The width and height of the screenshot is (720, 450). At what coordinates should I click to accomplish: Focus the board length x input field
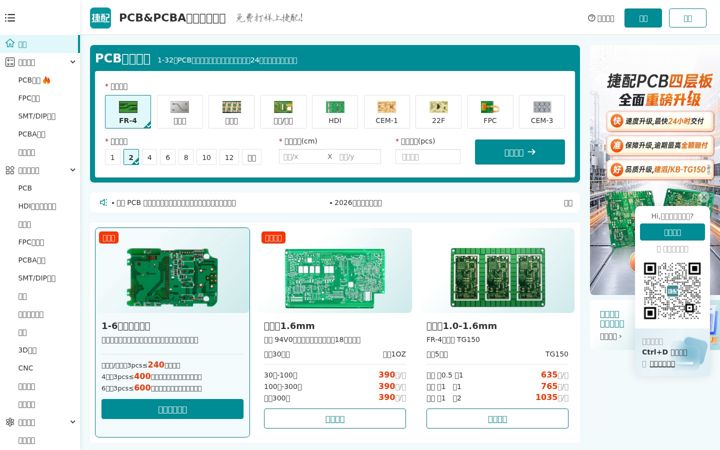(x=302, y=157)
